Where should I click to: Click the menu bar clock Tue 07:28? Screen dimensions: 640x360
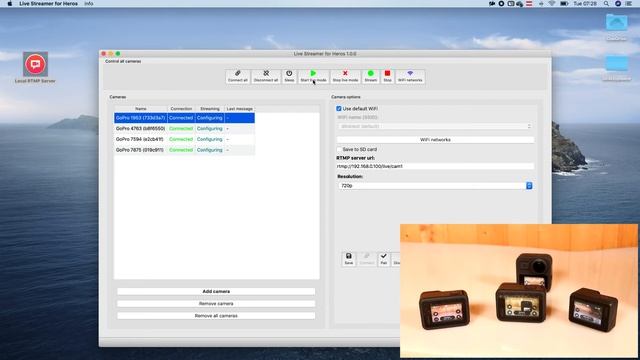[x=585, y=4]
